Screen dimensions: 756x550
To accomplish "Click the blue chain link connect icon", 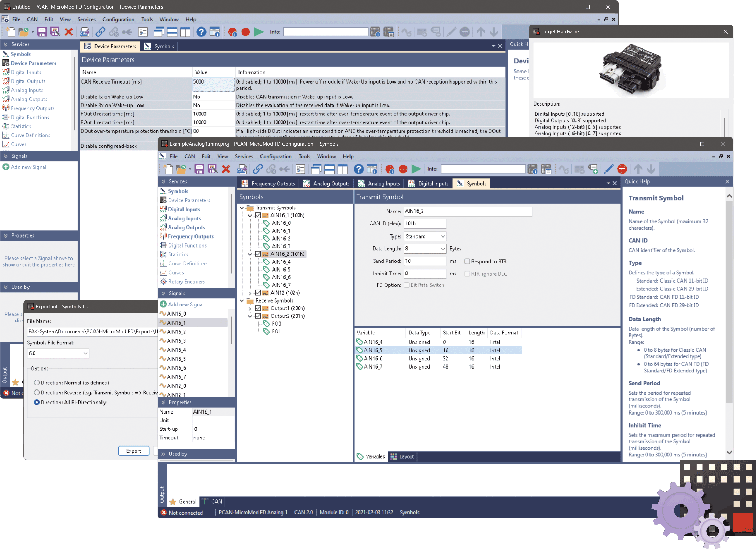I will [x=258, y=169].
